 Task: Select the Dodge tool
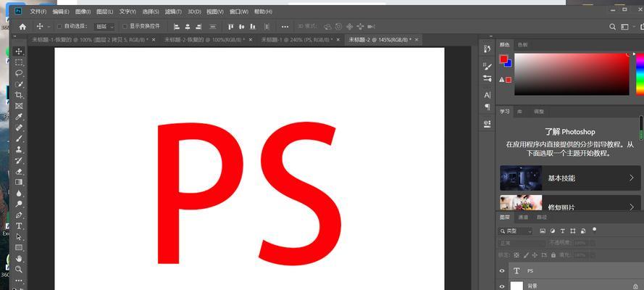(x=19, y=204)
